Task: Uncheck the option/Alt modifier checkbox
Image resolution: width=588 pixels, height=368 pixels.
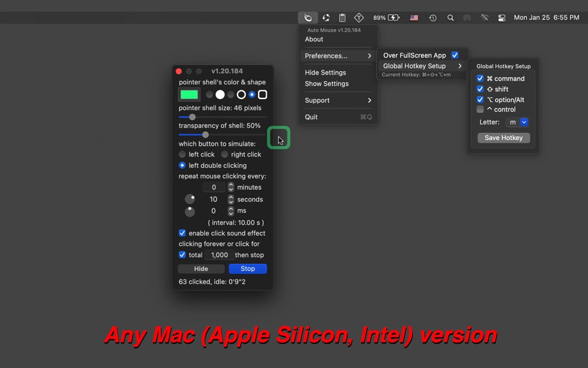Action: [480, 100]
